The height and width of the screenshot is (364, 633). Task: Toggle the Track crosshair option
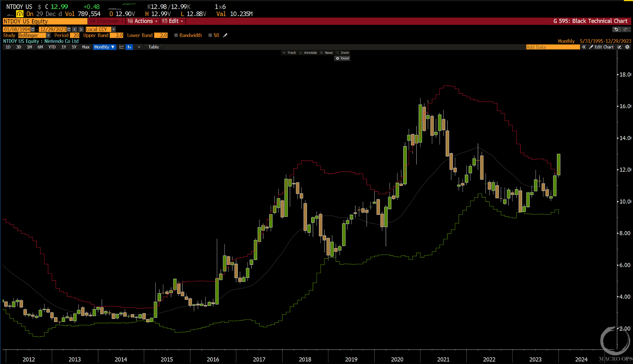(289, 53)
